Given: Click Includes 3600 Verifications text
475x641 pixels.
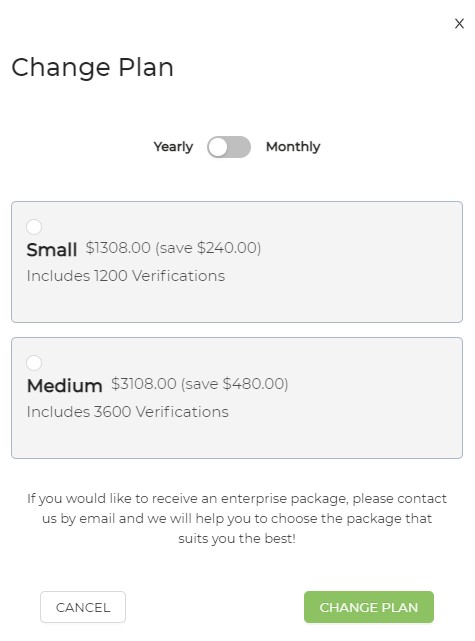Looking at the screenshot, I should 128,412.
